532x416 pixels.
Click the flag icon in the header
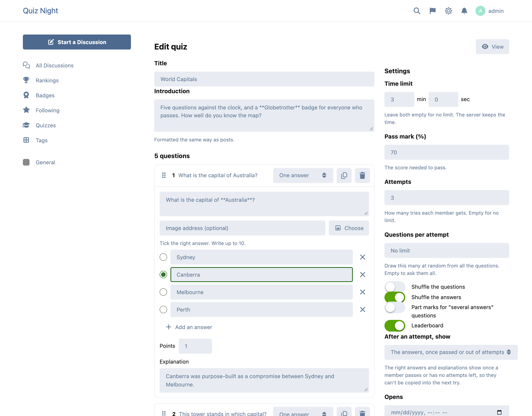(433, 11)
